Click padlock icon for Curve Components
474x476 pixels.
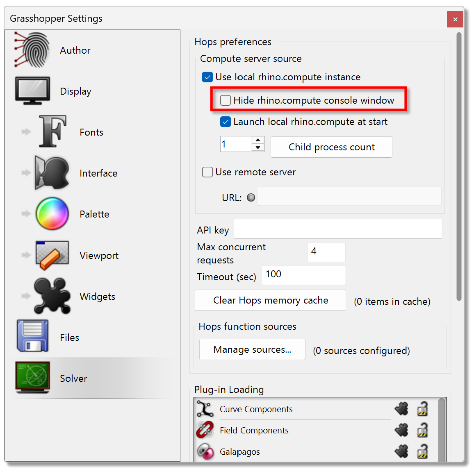coord(422,408)
